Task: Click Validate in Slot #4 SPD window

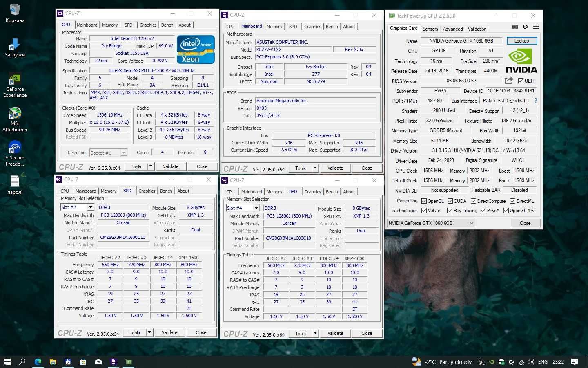Action: tap(335, 333)
